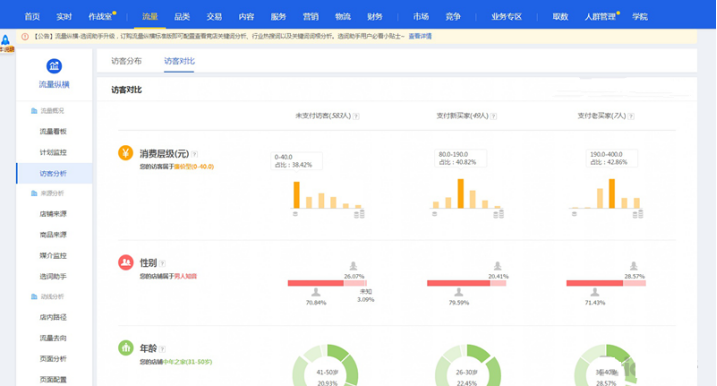Viewport: 717px width, 386px height.
Task: Click the 流量概况 section icon
Action: click(33, 111)
